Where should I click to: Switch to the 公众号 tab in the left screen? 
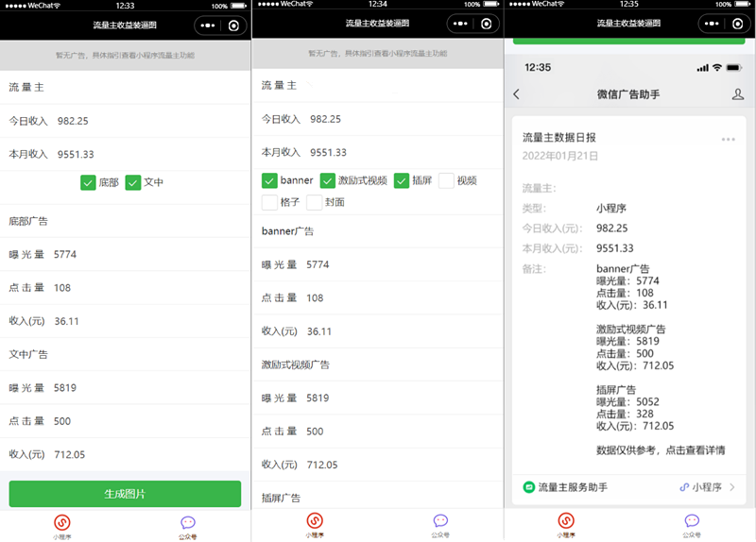point(188,525)
